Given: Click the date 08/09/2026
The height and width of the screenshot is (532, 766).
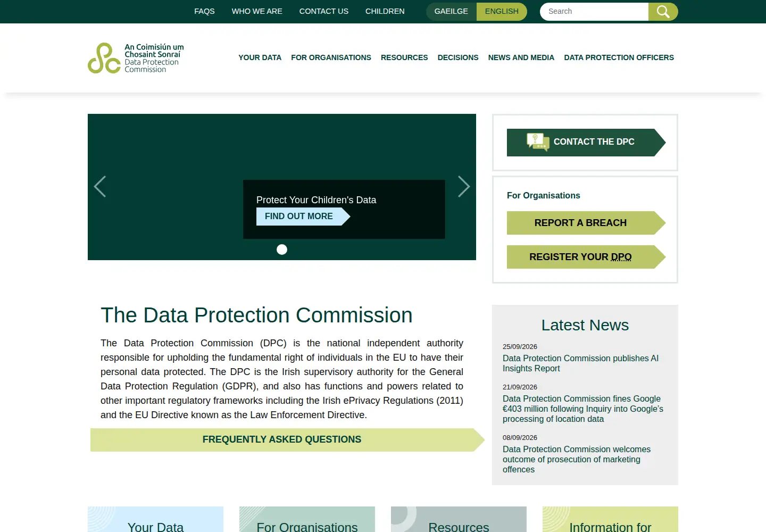Looking at the screenshot, I should (520, 438).
